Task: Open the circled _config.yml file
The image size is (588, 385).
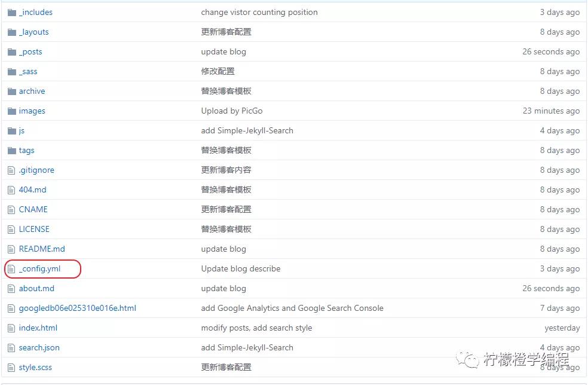Action: pyautogui.click(x=38, y=268)
